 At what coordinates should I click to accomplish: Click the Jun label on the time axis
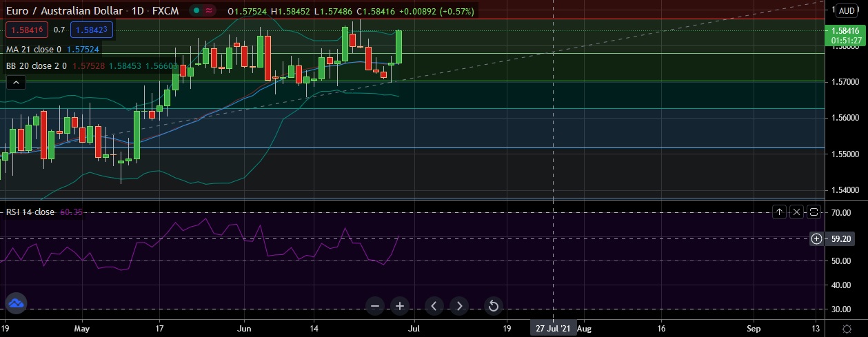pyautogui.click(x=244, y=329)
